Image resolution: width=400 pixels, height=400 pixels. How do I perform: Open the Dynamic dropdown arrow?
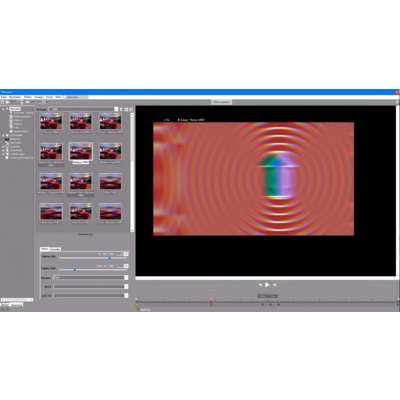[126, 278]
